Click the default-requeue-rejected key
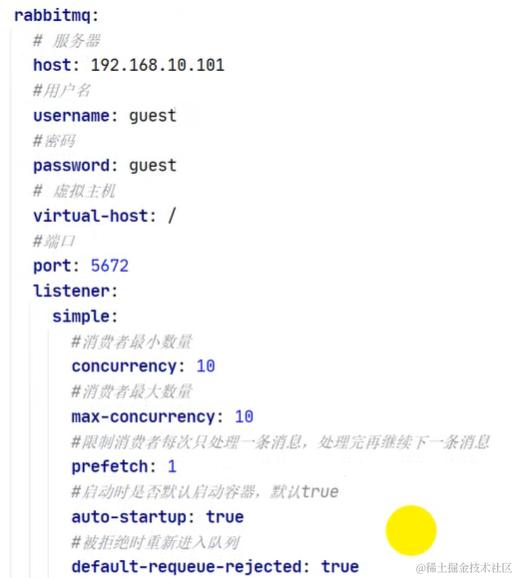Image resolution: width=516 pixels, height=578 pixels. [186, 567]
